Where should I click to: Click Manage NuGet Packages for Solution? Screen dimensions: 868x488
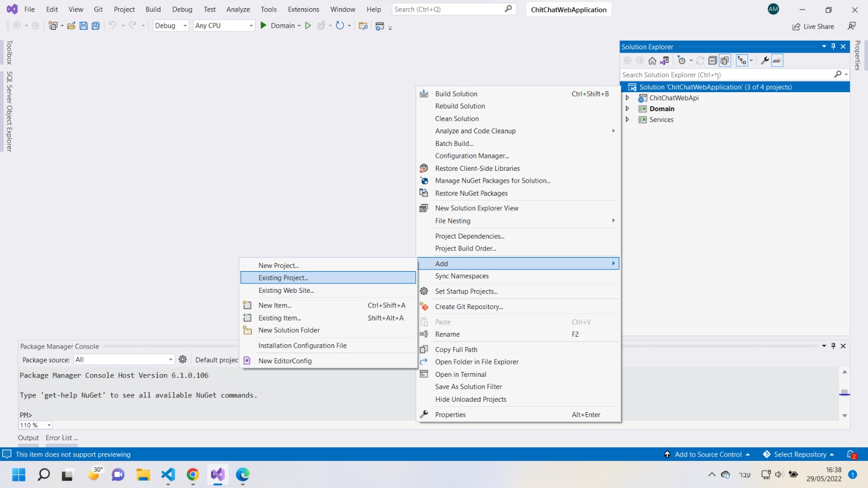519,181
